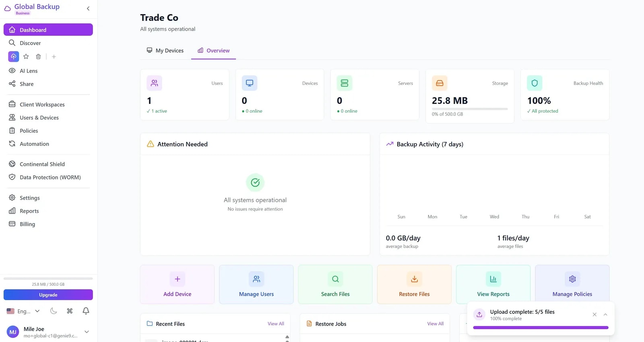Click the Users card icon
This screenshot has width=644, height=342.
pyautogui.click(x=155, y=83)
